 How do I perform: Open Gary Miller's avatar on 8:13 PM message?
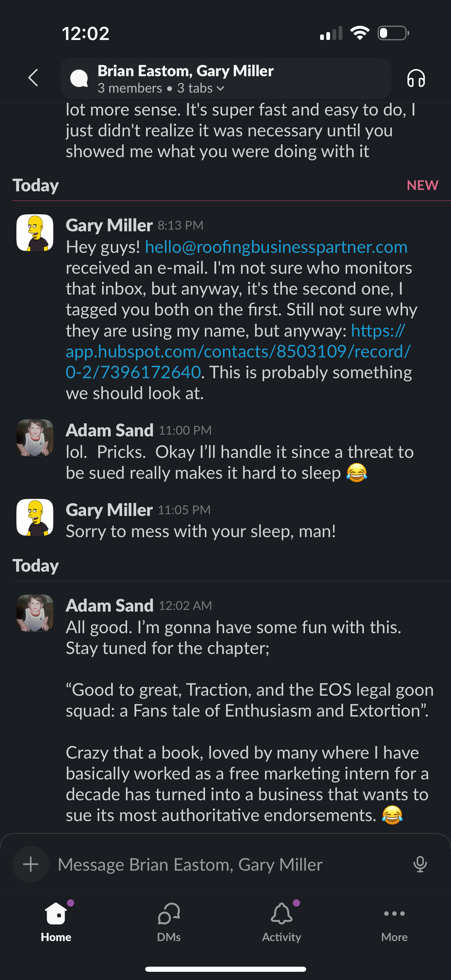[x=35, y=233]
